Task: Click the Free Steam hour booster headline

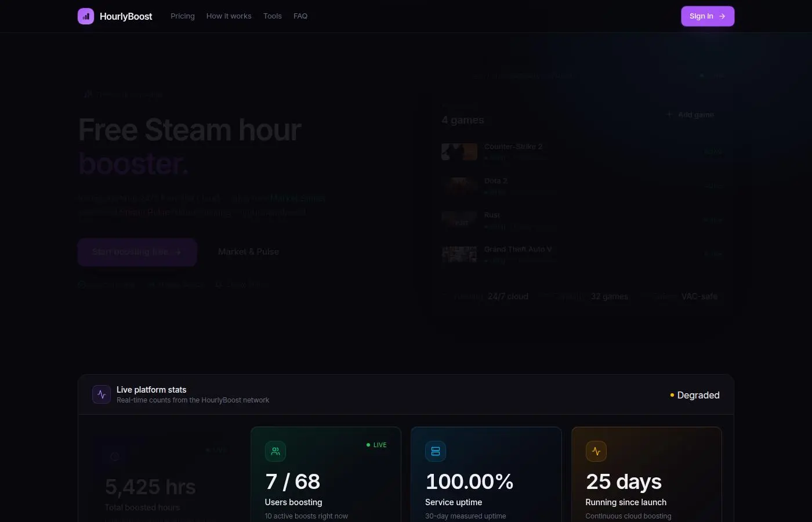Action: pyautogui.click(x=190, y=147)
